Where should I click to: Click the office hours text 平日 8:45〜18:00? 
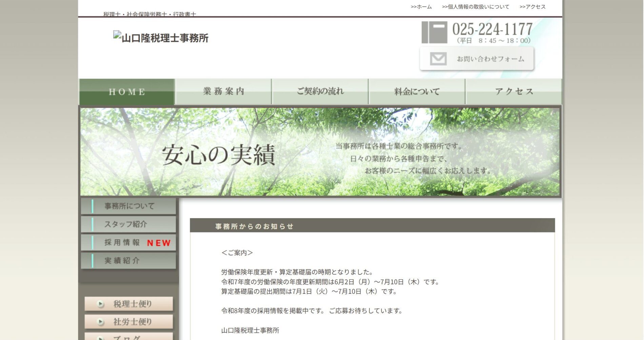coord(493,41)
